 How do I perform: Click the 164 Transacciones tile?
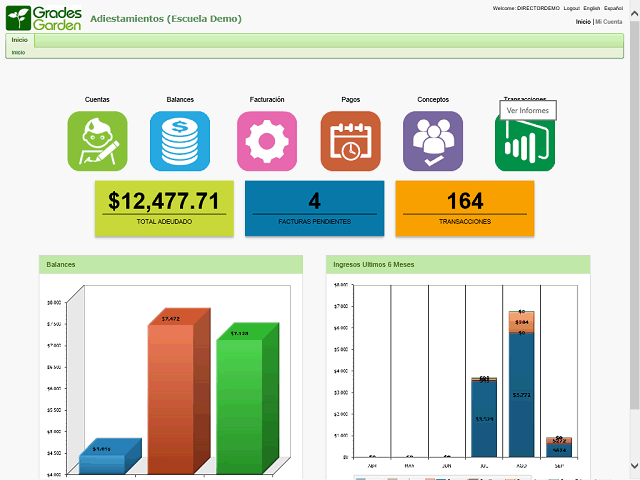click(465, 209)
